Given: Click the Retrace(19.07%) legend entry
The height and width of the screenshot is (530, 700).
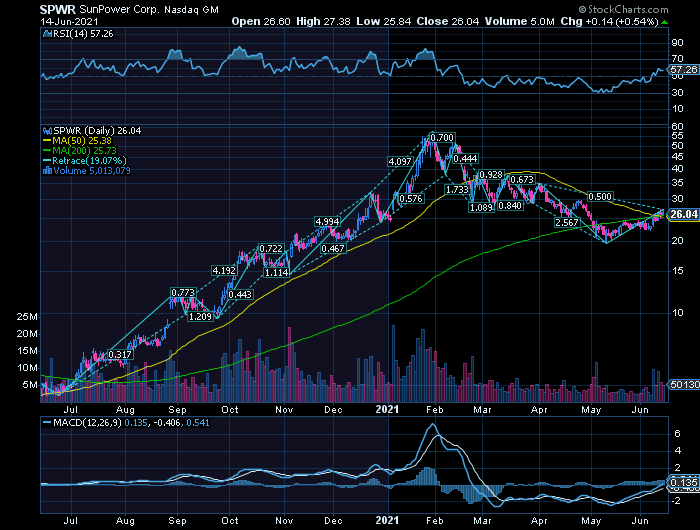Looking at the screenshot, I should tap(89, 161).
